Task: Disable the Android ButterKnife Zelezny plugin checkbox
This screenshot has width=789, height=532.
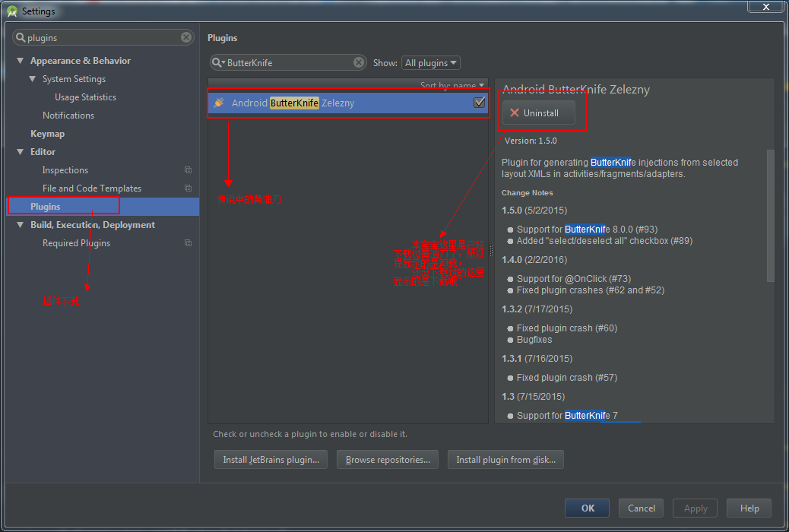Action: (480, 103)
